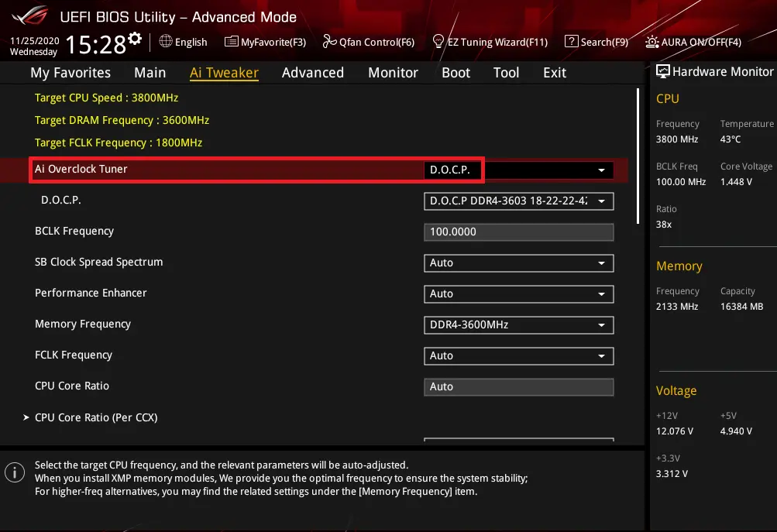The width and height of the screenshot is (777, 532).
Task: Open the Exit tab
Action: click(555, 72)
